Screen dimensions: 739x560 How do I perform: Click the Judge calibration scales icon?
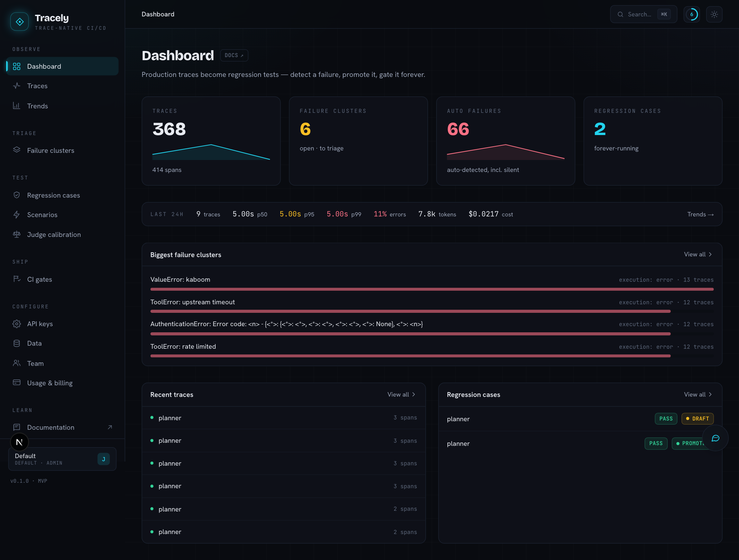pyautogui.click(x=16, y=235)
